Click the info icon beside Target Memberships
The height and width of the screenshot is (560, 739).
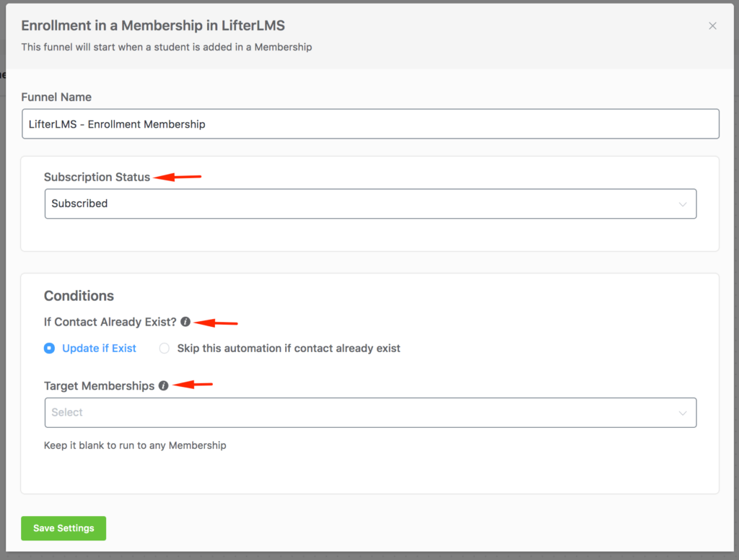pos(164,385)
